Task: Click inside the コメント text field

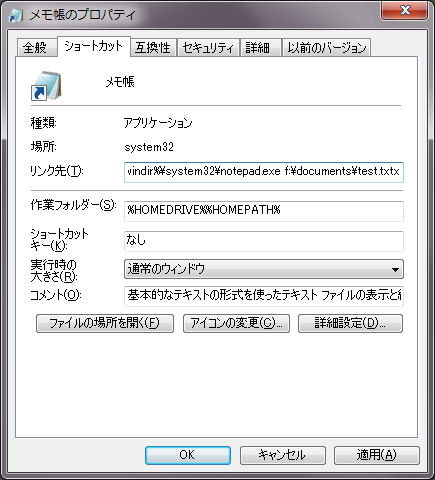Action: coord(264,296)
